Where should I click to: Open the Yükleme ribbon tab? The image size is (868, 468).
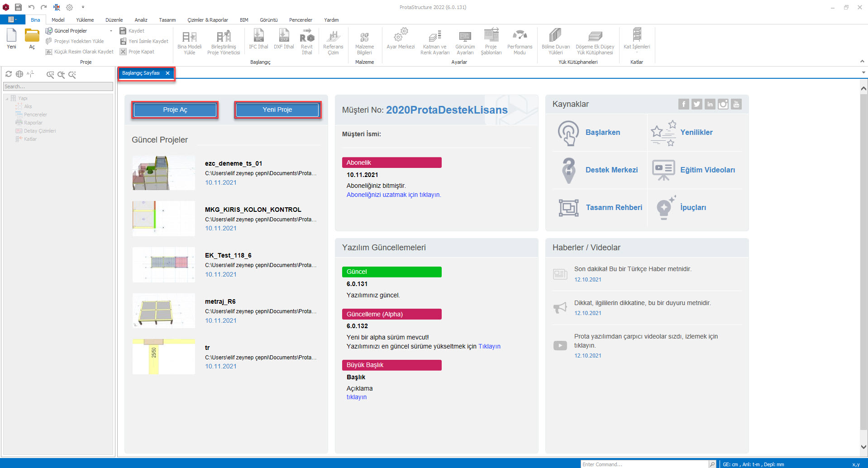[x=85, y=20]
